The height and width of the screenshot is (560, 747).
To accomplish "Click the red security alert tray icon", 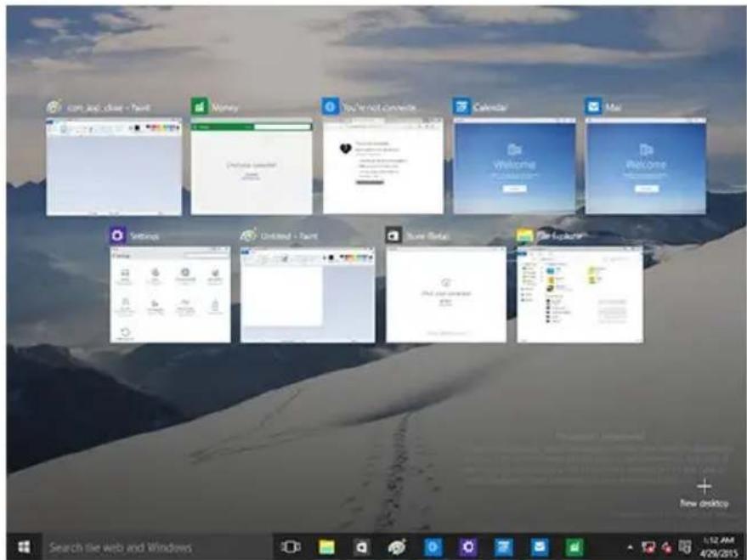I will point(666,547).
